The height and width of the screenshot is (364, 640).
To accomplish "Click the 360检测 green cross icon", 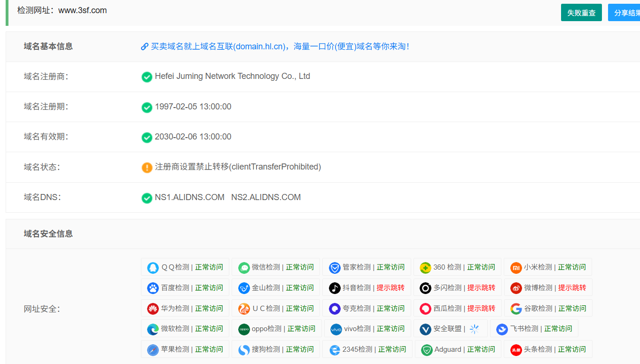I will 426,267.
